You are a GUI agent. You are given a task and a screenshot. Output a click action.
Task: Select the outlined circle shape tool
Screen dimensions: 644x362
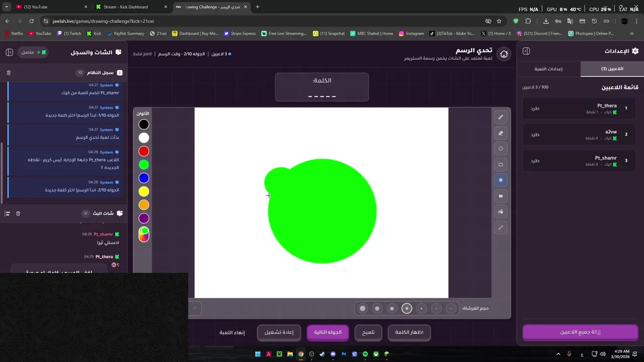[501, 149]
